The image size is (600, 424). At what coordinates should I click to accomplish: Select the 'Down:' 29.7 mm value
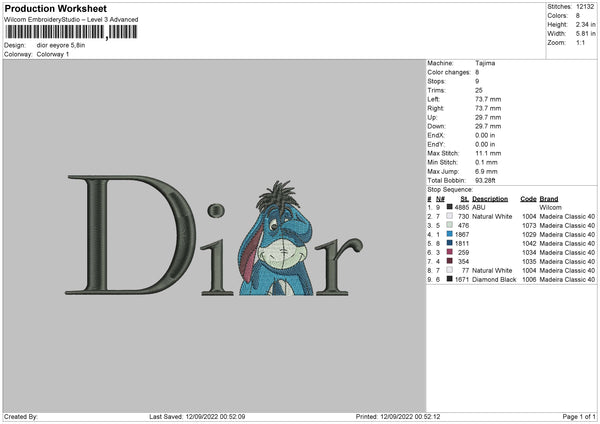pos(488,126)
